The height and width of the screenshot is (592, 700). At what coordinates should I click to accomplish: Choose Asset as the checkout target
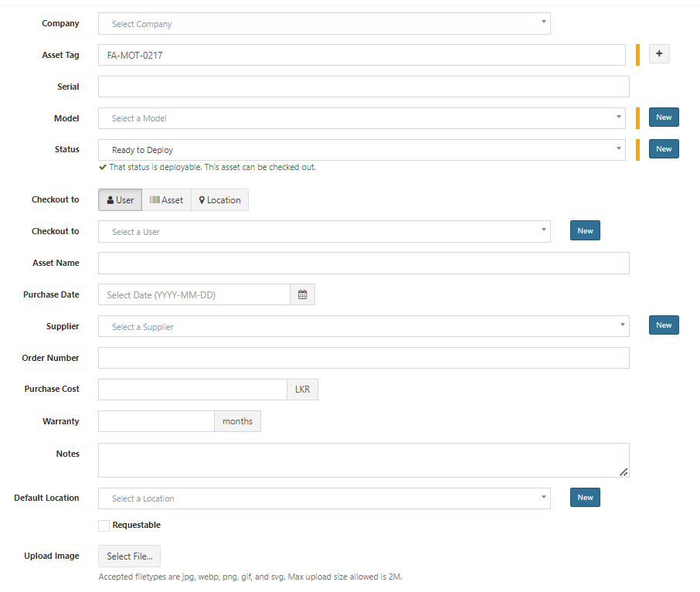pos(166,200)
